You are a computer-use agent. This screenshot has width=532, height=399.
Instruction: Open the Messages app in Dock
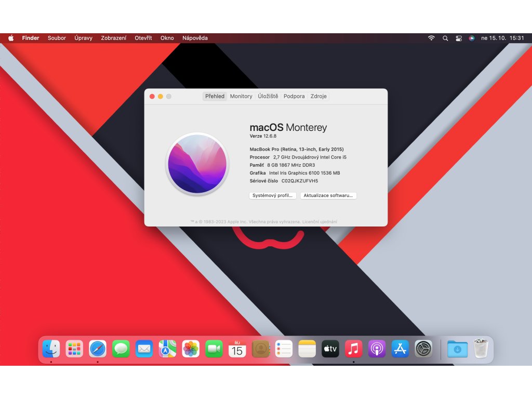[121, 349]
